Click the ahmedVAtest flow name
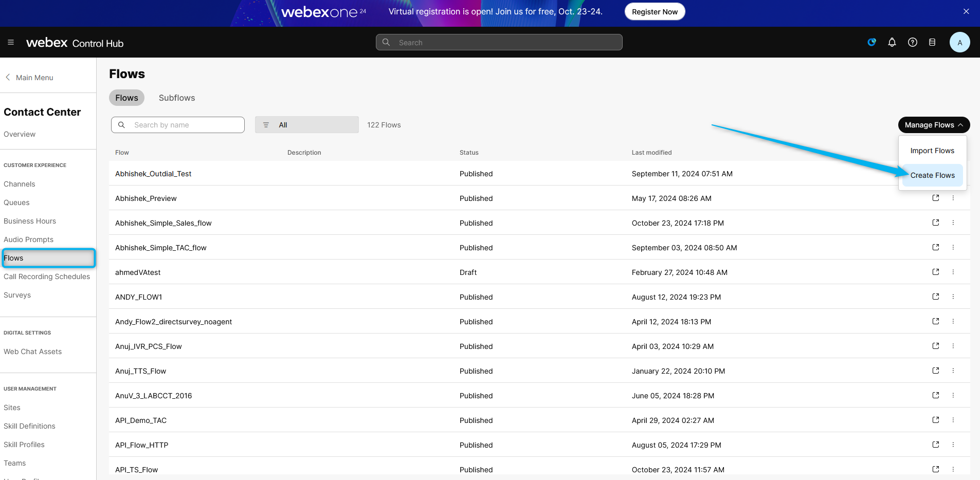Image resolution: width=980 pixels, height=480 pixels. point(138,272)
